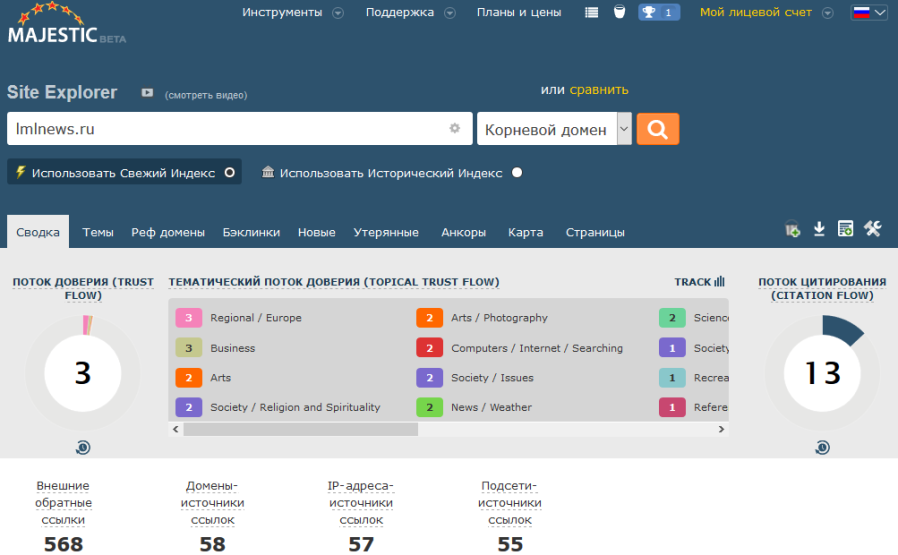Play the Site Explorer video icon
Viewport: 898px width, 555px height.
(147, 93)
